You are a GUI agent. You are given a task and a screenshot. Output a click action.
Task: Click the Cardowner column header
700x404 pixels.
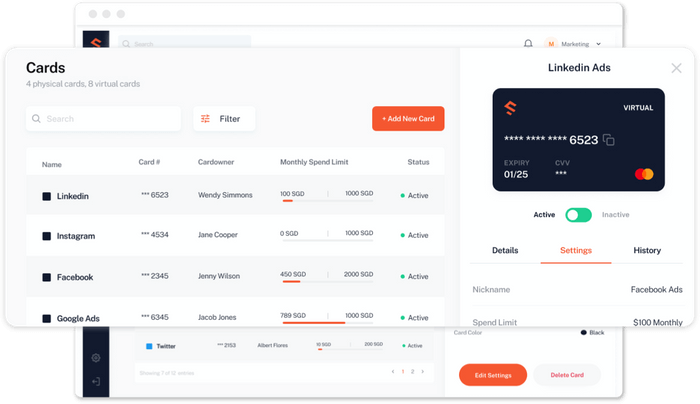pyautogui.click(x=216, y=162)
